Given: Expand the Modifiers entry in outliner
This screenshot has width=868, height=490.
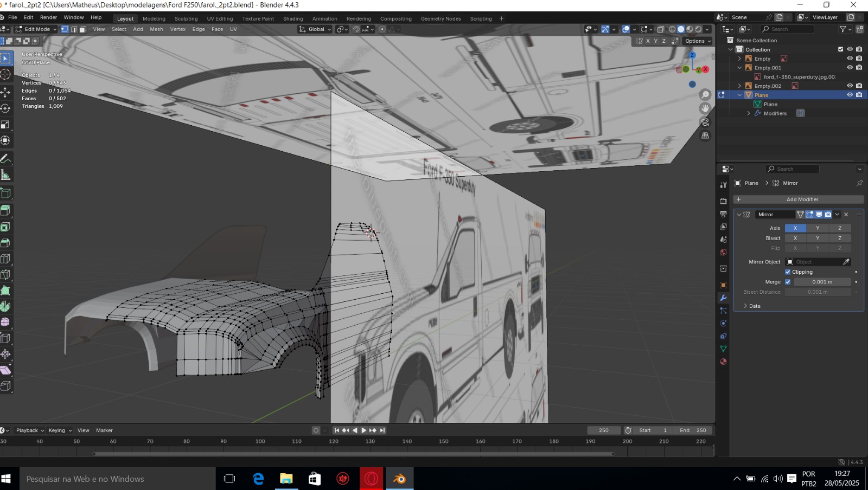Looking at the screenshot, I should [749, 113].
